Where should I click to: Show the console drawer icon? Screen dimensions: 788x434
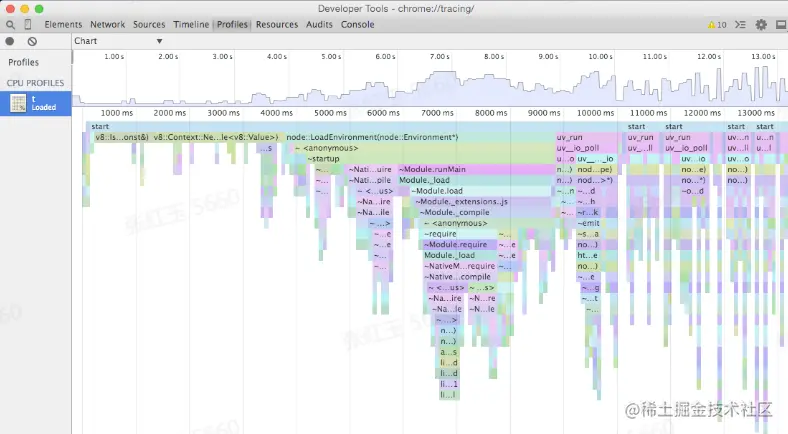[x=740, y=25]
